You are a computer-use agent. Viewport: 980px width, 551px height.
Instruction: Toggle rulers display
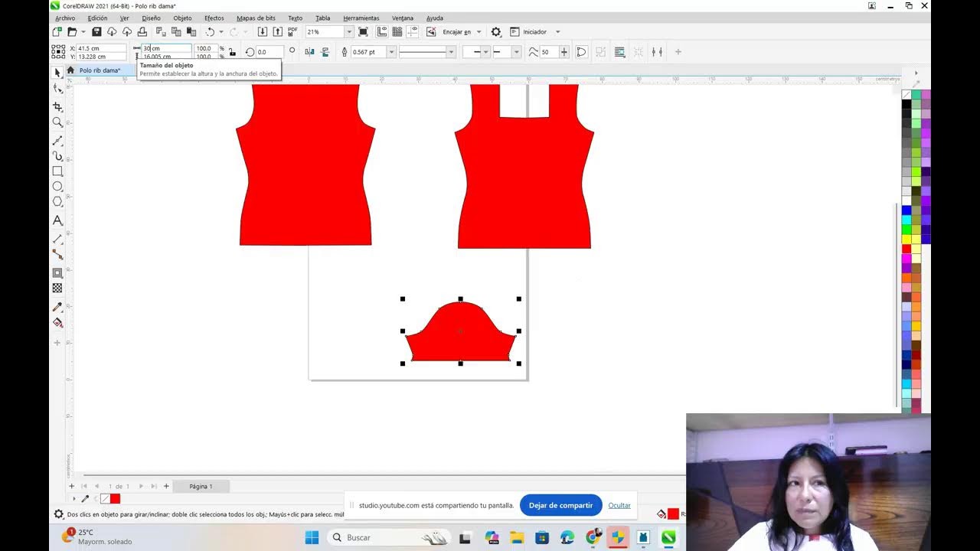tap(381, 31)
